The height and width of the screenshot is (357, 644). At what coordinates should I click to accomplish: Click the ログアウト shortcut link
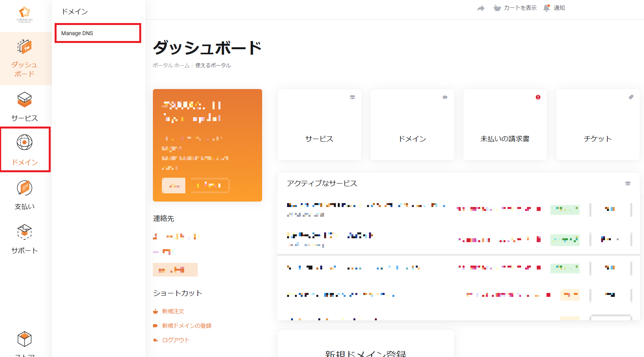[x=176, y=340]
